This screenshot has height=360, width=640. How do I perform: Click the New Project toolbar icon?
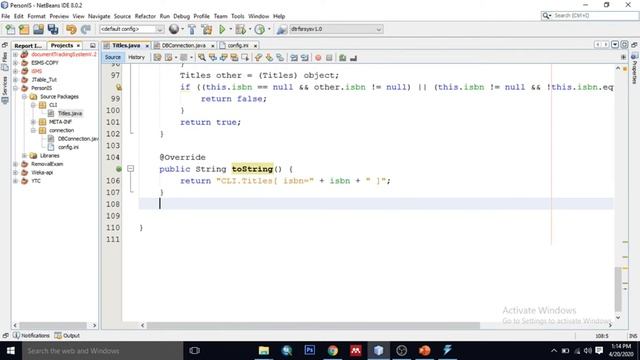(x=24, y=29)
